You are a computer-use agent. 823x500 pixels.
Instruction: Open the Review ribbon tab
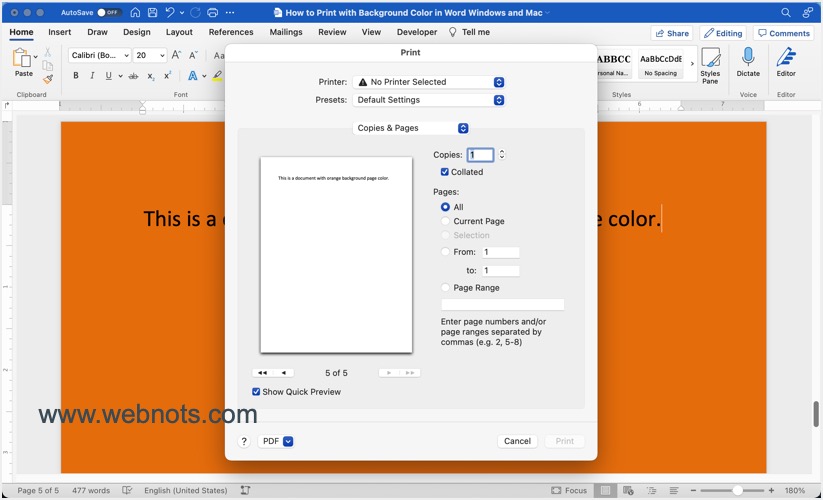(x=332, y=32)
